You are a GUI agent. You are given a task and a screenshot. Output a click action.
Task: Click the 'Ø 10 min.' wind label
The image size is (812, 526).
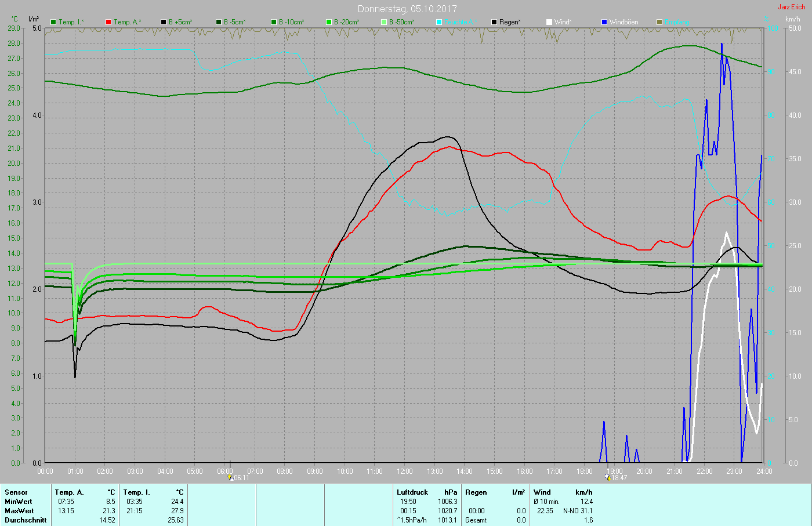pos(547,502)
